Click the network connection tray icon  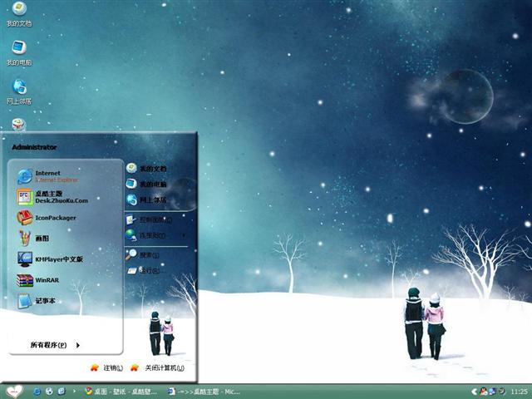pyautogui.click(x=492, y=392)
